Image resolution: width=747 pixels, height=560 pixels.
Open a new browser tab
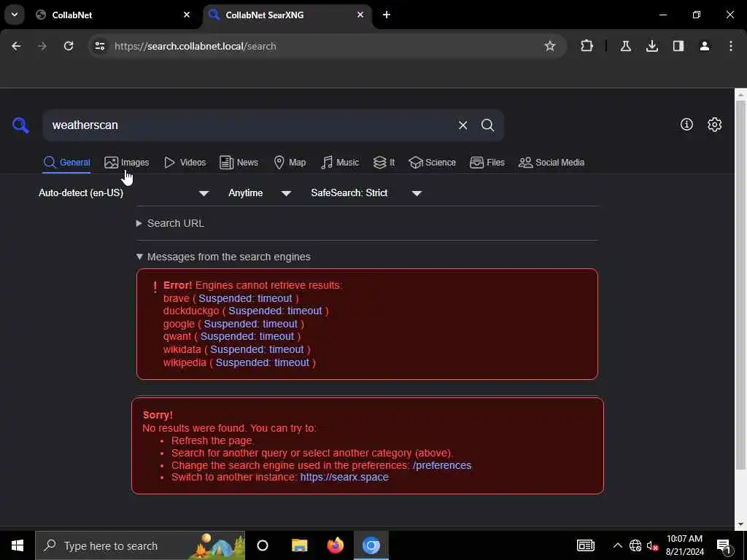[387, 15]
